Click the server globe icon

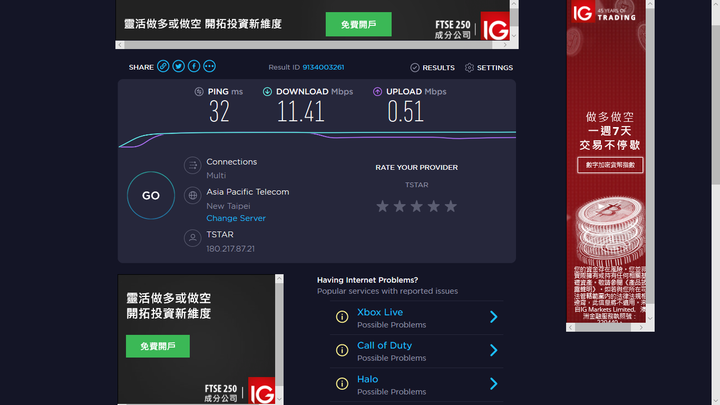[x=193, y=196]
